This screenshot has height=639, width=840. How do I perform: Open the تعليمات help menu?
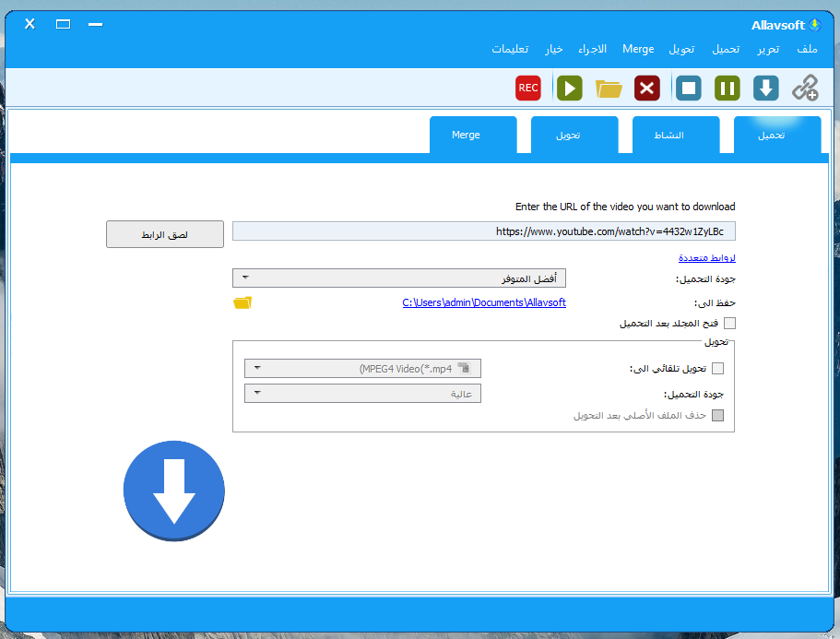coord(511,49)
